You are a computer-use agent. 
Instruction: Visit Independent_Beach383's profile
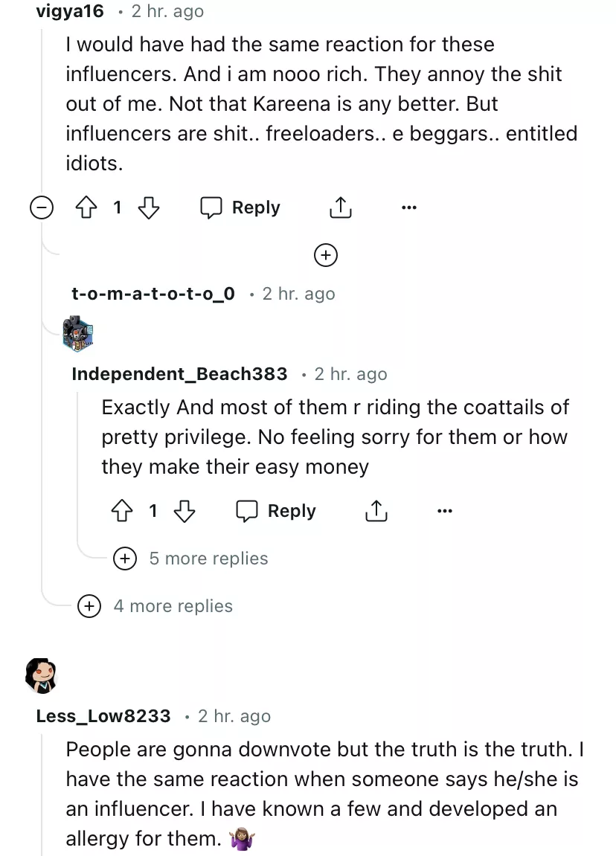(179, 374)
